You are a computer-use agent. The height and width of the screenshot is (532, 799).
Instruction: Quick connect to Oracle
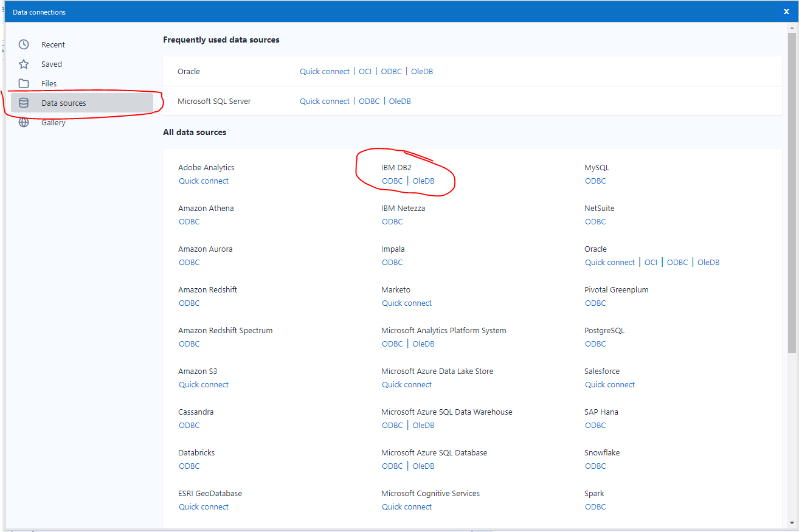(325, 71)
